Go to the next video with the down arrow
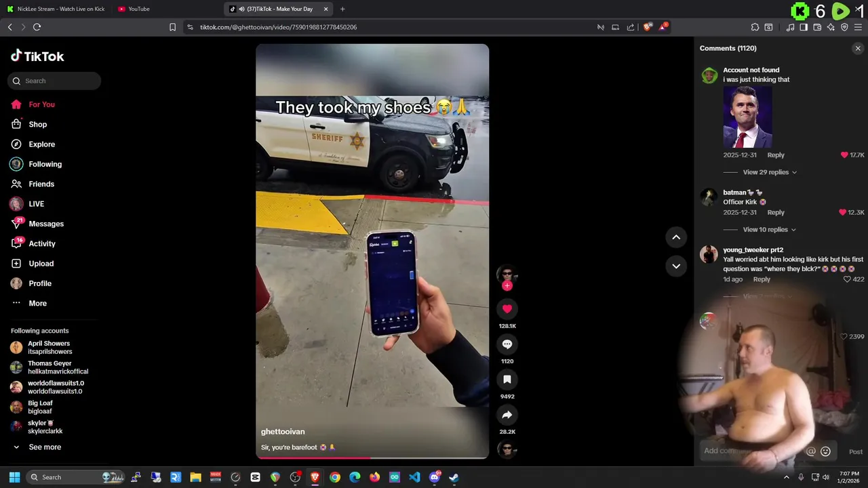Viewport: 868px width, 488px height. 676,266
